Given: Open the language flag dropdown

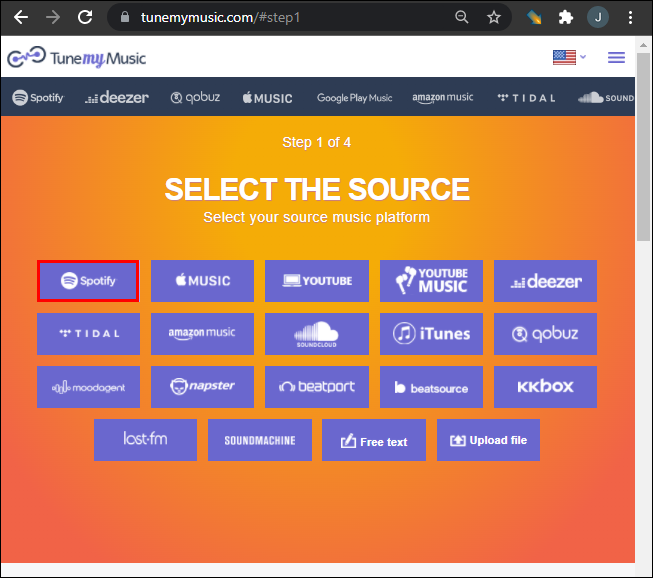Looking at the screenshot, I should pos(568,57).
